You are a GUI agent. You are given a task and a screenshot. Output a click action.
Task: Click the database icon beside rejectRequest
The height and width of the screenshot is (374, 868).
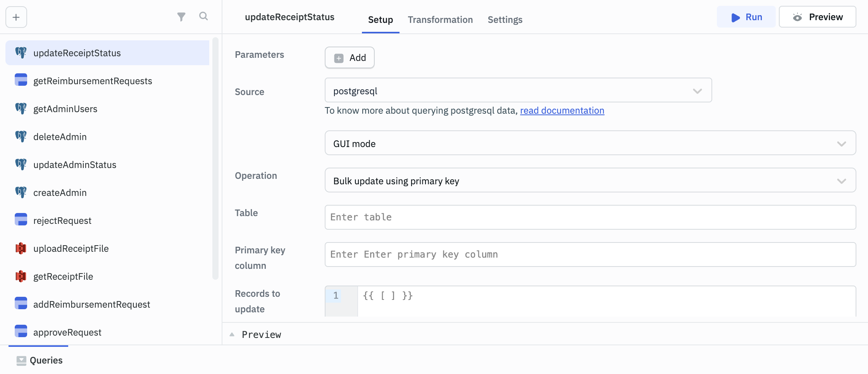[21, 220]
